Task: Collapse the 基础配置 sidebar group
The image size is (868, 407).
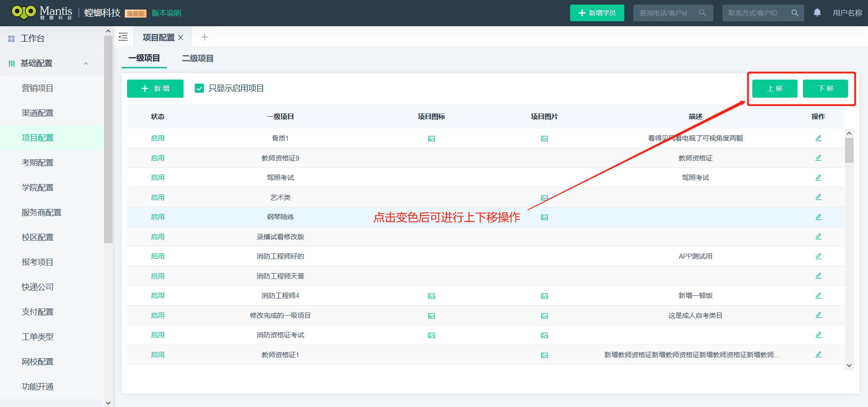Action: click(86, 63)
